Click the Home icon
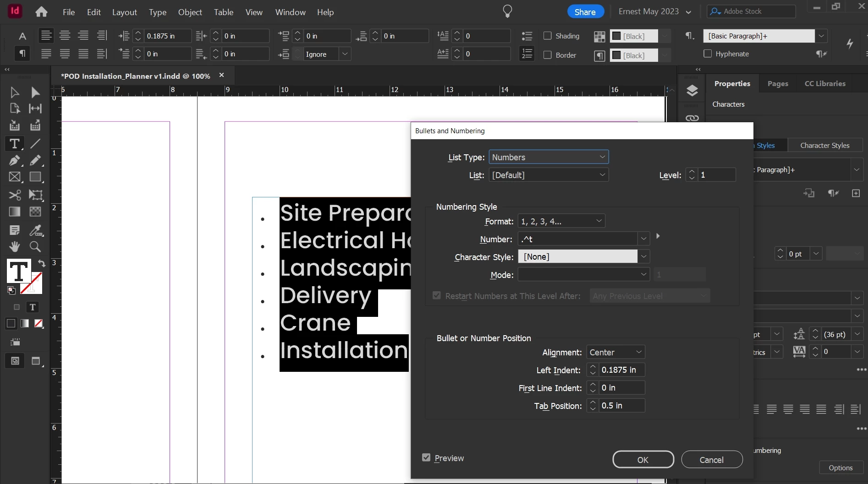Screen dimensions: 868x484 coord(41,12)
